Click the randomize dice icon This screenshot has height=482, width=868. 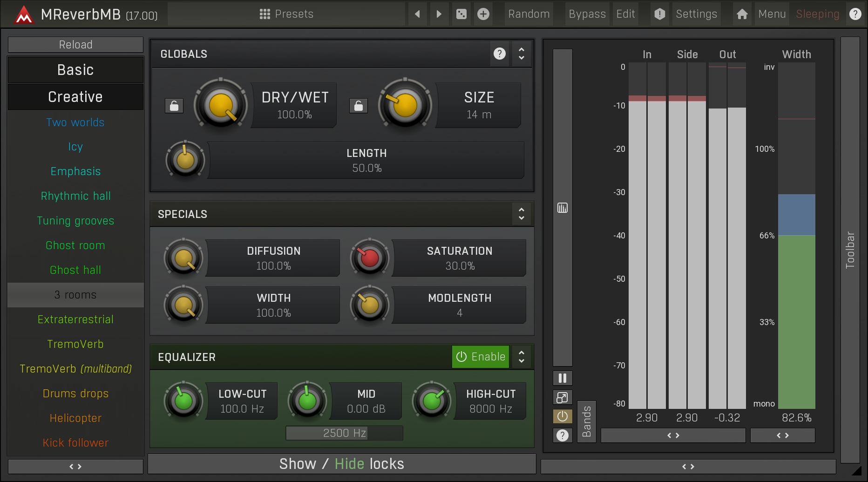pyautogui.click(x=461, y=14)
